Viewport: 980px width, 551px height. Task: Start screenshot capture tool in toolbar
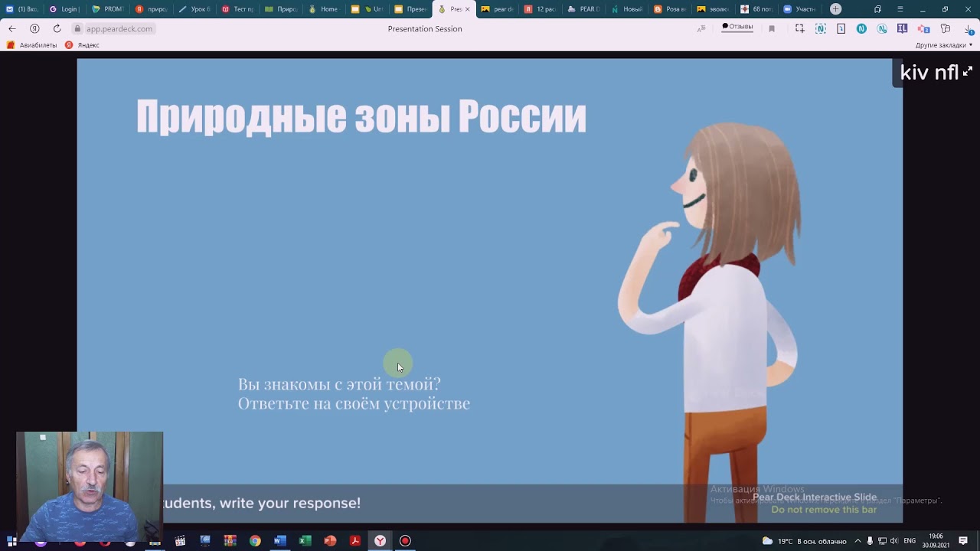click(x=799, y=28)
